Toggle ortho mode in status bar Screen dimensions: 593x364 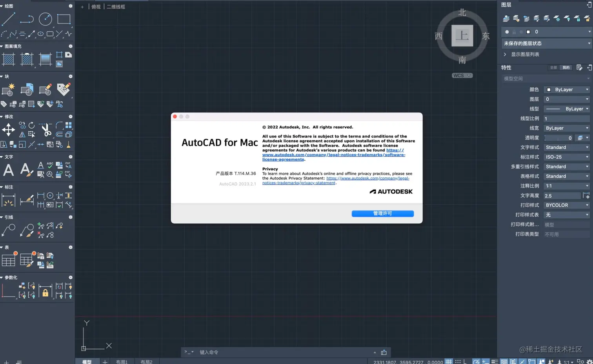click(x=466, y=361)
